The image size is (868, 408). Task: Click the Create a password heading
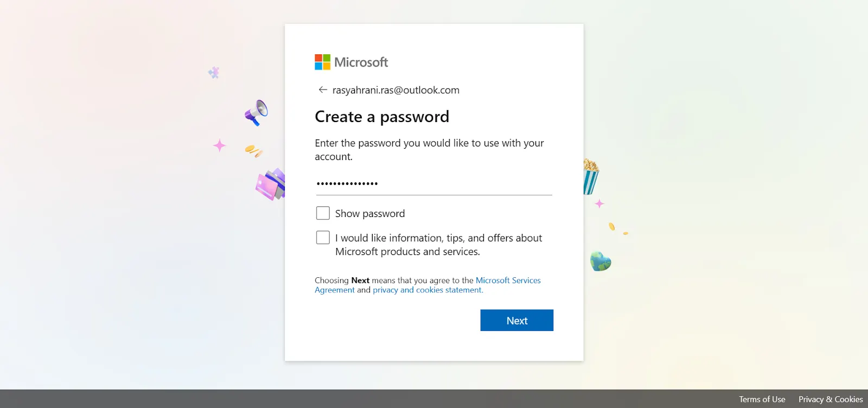382,117
